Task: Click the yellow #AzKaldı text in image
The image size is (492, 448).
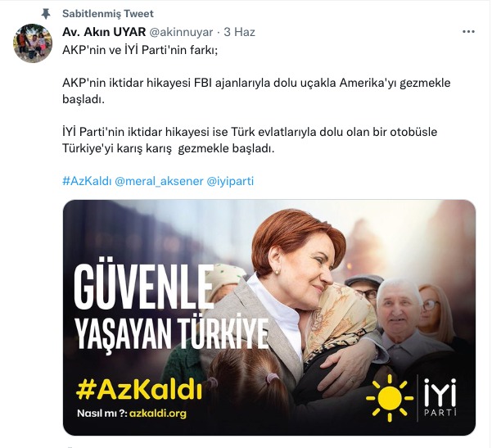Action: [x=139, y=390]
